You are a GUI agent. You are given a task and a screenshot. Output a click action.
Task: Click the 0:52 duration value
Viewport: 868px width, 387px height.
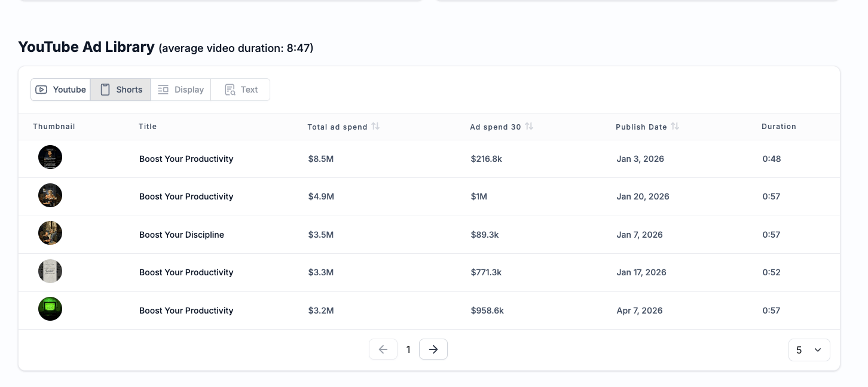point(772,272)
